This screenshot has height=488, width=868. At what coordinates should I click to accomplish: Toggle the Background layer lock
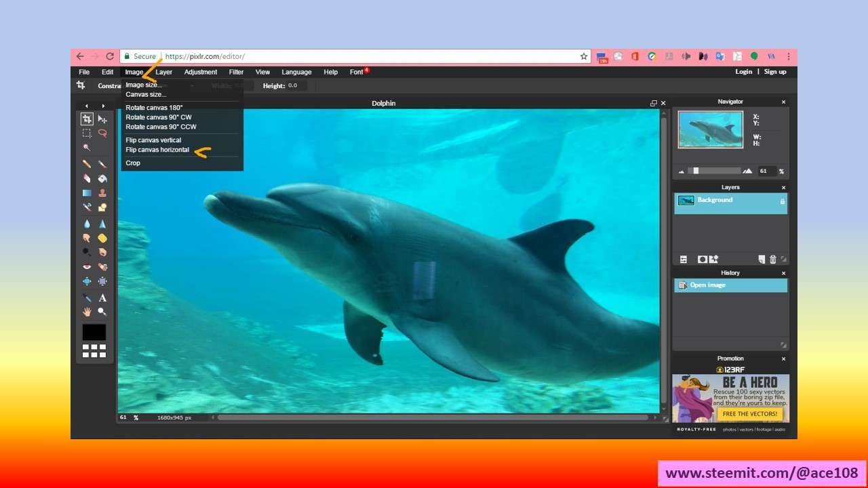coord(782,201)
